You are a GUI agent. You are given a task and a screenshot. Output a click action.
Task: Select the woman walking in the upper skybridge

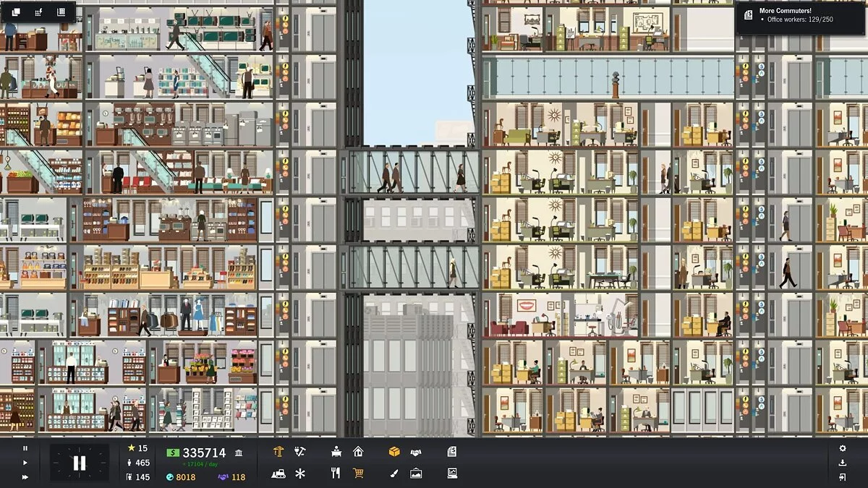(460, 178)
